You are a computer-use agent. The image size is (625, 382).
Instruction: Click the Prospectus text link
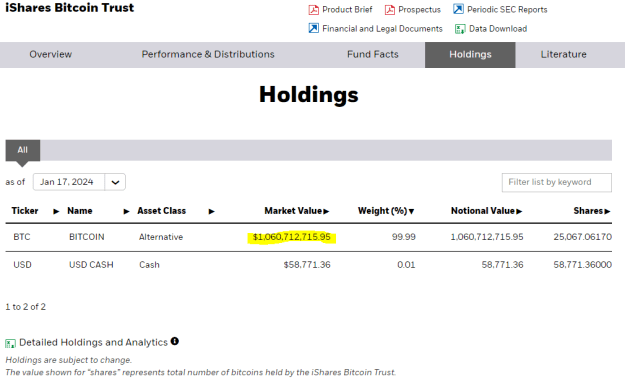coord(419,10)
